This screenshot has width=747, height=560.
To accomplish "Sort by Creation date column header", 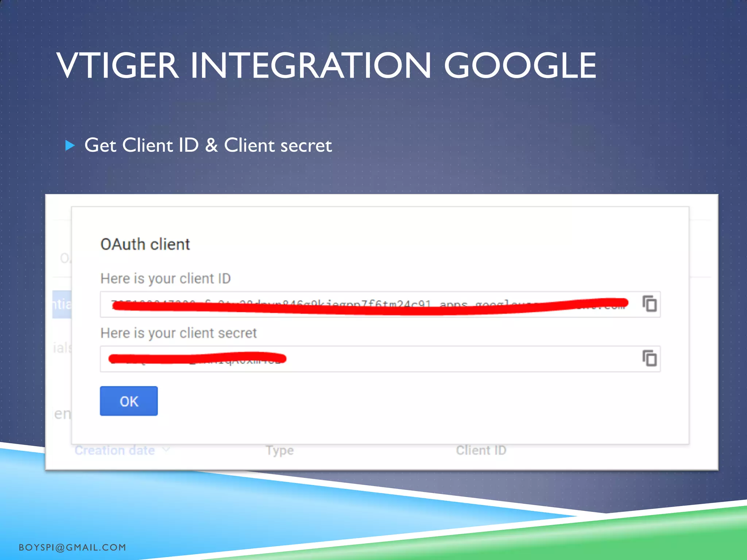I will point(115,450).
